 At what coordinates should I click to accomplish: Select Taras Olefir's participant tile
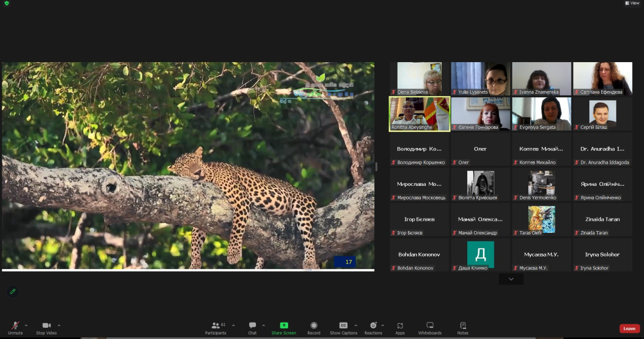pos(541,220)
